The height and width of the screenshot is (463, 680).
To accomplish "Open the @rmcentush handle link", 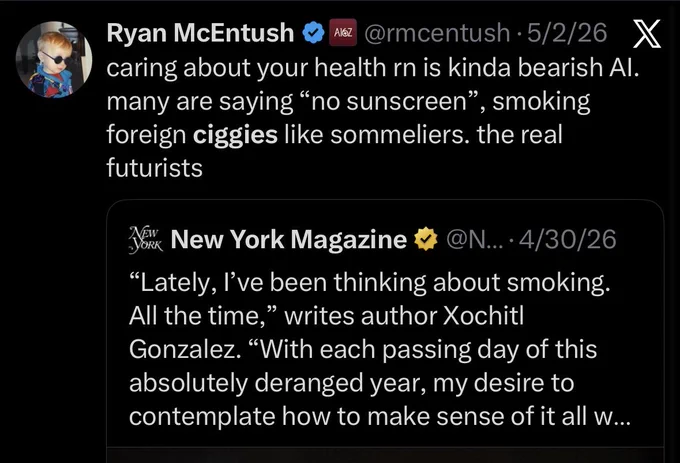I will [437, 33].
